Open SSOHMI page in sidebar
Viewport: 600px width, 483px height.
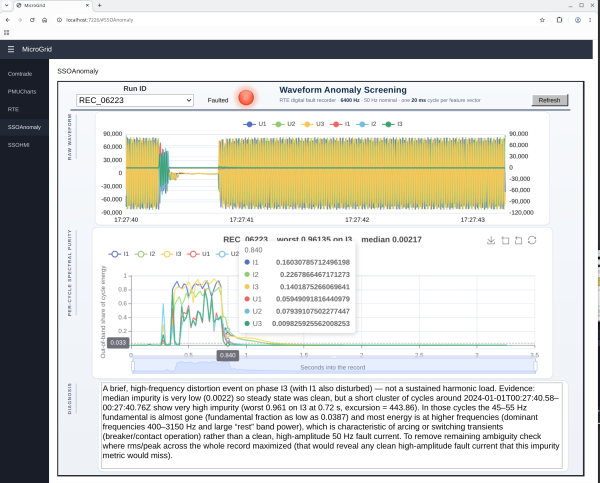pos(24,145)
